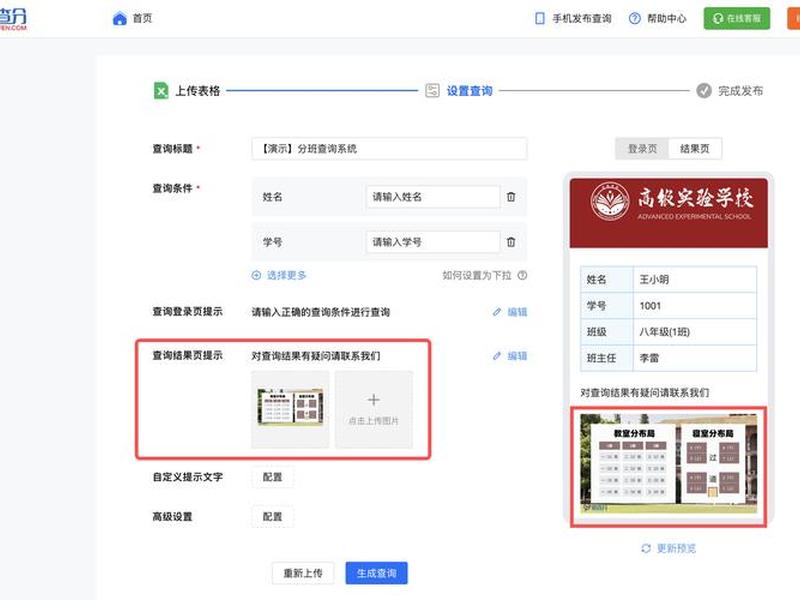This screenshot has width=800, height=600.
Task: Click the 设置查询 step icon
Action: point(432,91)
